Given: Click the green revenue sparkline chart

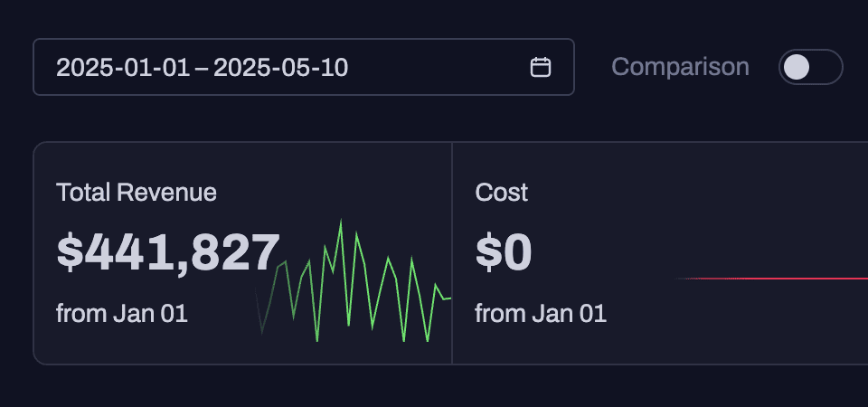Looking at the screenshot, I should click(x=354, y=281).
